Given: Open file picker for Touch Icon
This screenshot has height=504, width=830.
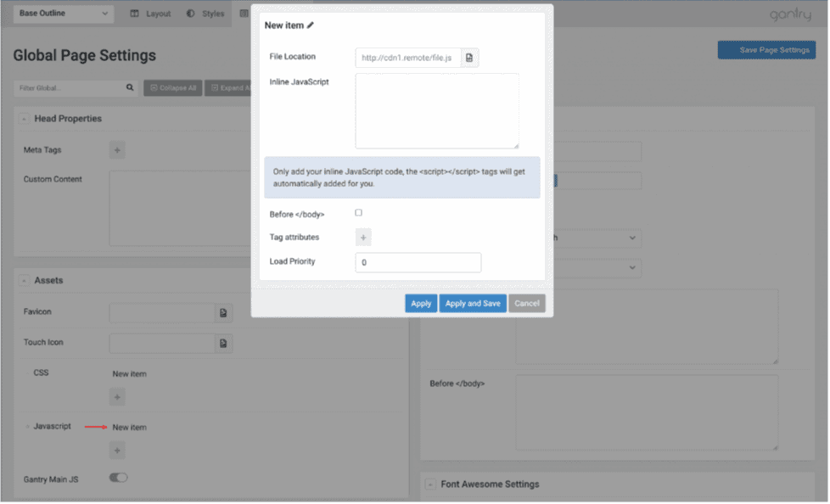Looking at the screenshot, I should pyautogui.click(x=223, y=344).
